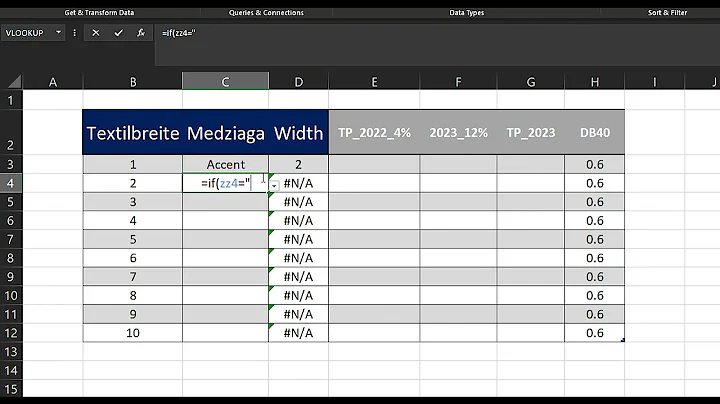Select the 2023_12% header cell
Viewport: 720px width, 404px height.
pos(458,132)
